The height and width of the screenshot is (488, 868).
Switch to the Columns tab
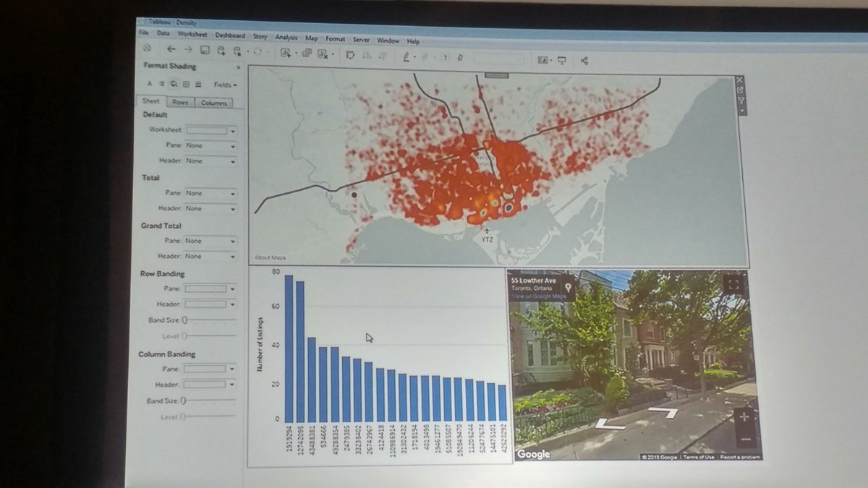click(213, 103)
